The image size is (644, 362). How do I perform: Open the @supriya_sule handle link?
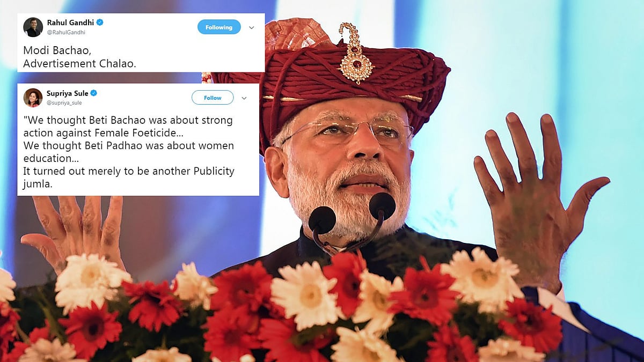65,102
